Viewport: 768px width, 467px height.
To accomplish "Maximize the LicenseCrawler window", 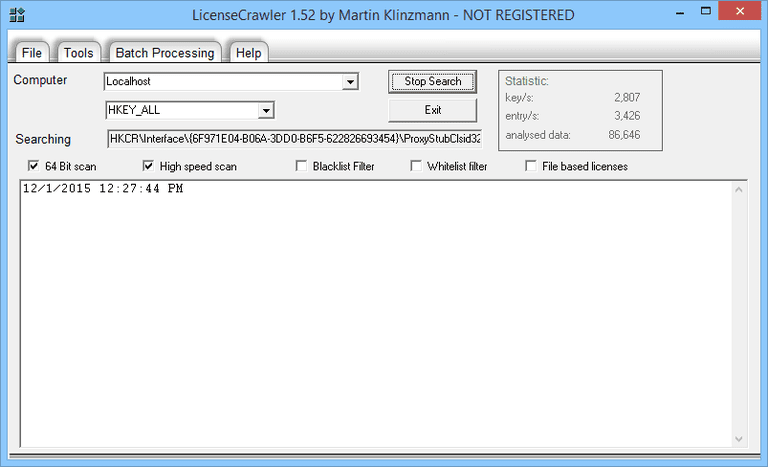I will click(705, 11).
